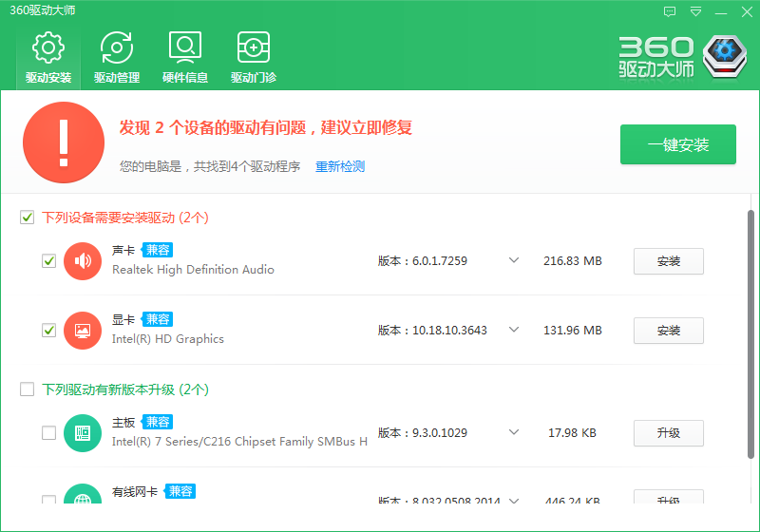Image resolution: width=760 pixels, height=532 pixels.
Task: Expand version dropdown for Realtek audio driver
Action: 514,261
